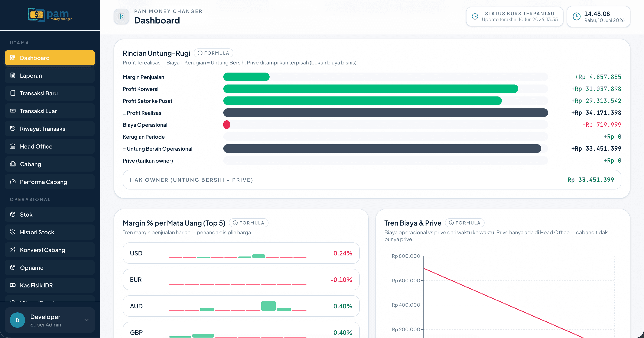
Task: Click the Developer avatar circle with letter D
Action: pyautogui.click(x=17, y=320)
